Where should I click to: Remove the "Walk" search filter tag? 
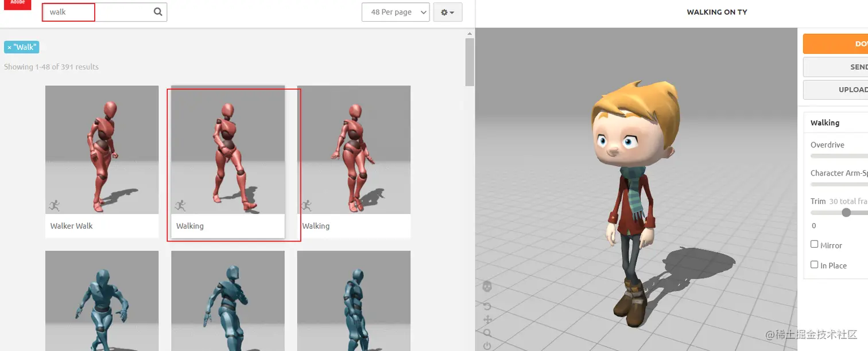point(9,48)
